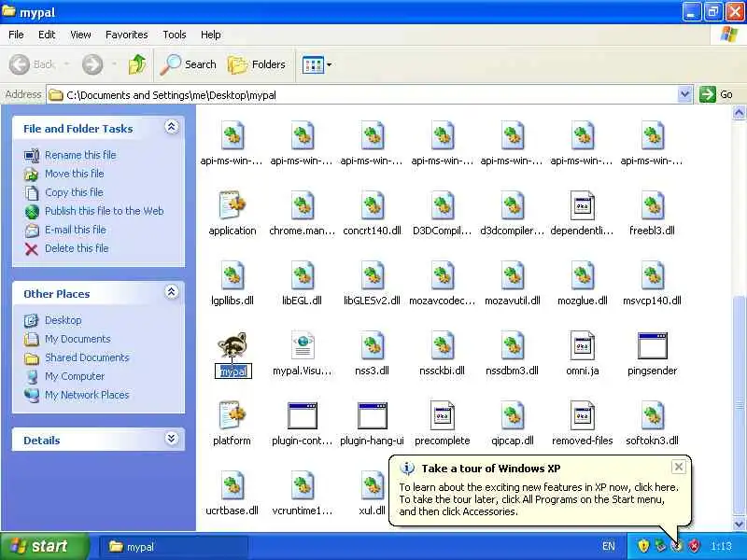Select the precomplete file icon
The image size is (747, 560).
[442, 415]
